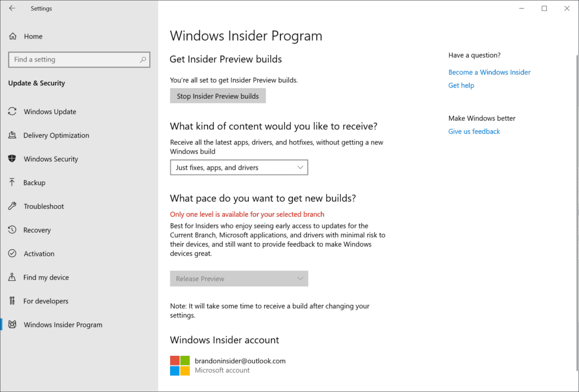Open the content type dropdown
This screenshot has height=392, width=579.
(x=239, y=167)
